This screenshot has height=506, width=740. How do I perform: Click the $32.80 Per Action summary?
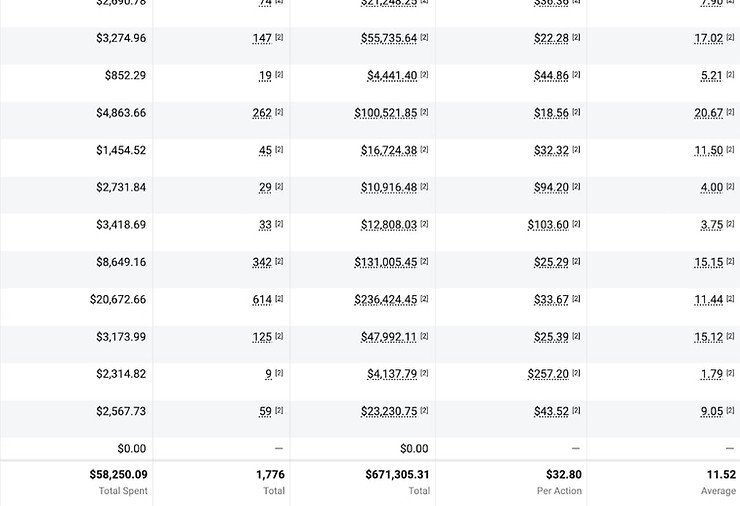(564, 475)
